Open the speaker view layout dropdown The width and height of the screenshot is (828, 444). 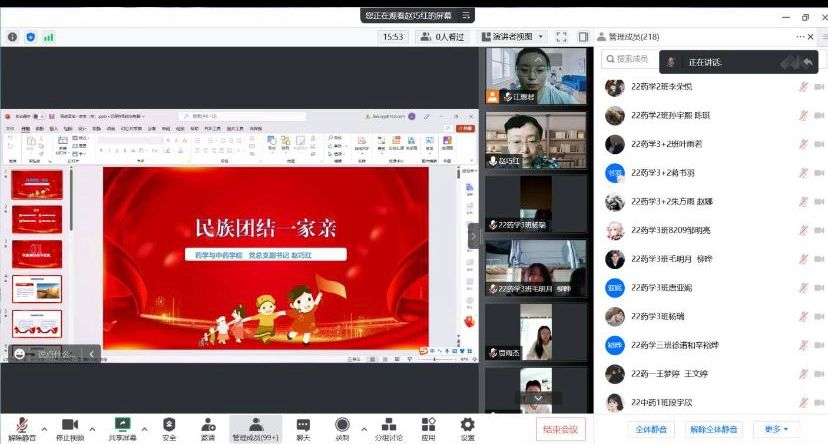pyautogui.click(x=516, y=37)
